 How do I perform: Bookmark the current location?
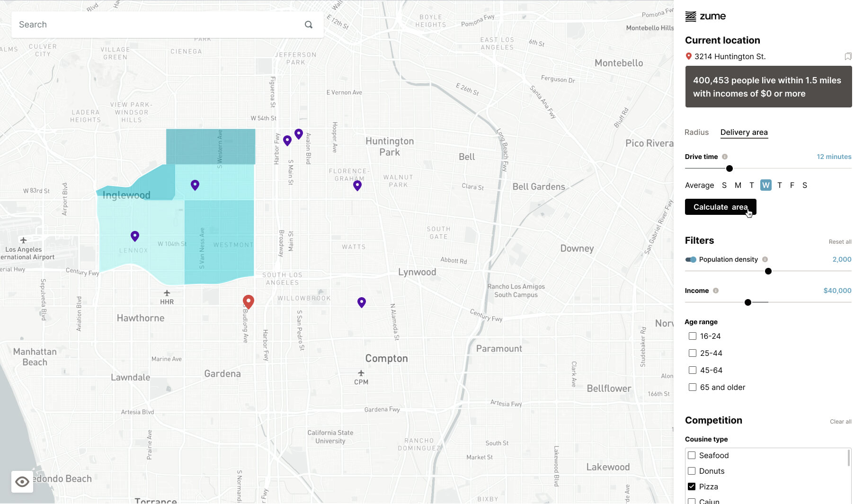(x=848, y=56)
